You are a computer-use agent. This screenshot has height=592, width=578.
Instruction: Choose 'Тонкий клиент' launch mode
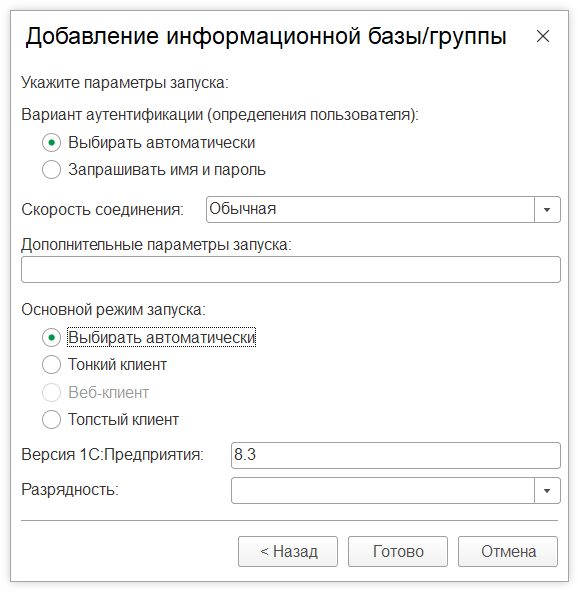pyautogui.click(x=52, y=365)
